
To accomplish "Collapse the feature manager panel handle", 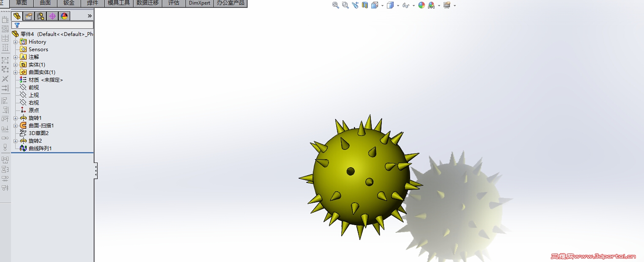I will pyautogui.click(x=96, y=171).
